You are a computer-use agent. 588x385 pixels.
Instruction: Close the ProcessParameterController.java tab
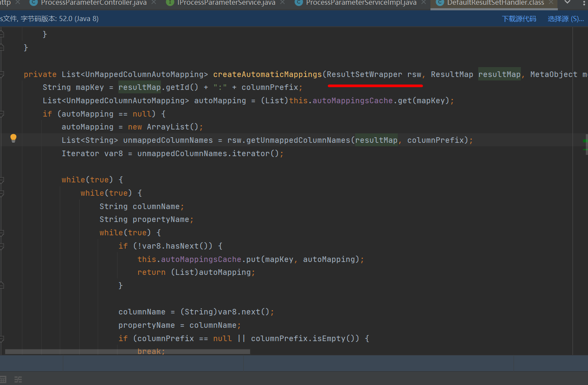click(154, 3)
